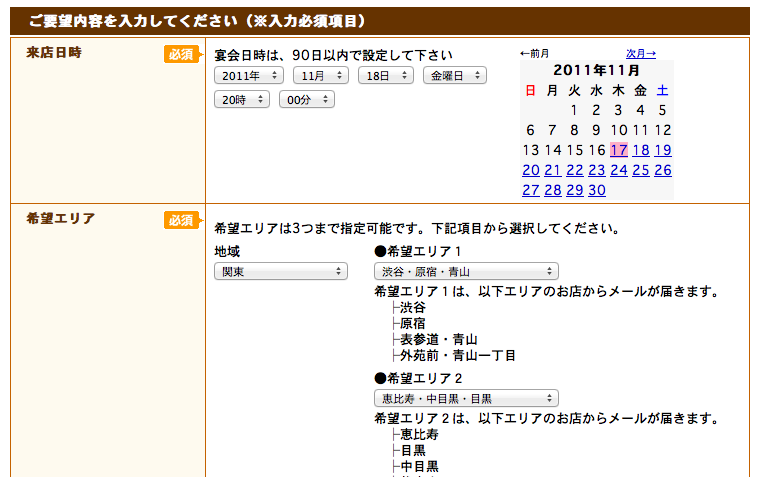
Task: Click the ●希望エリア１ heading
Action: coord(418,252)
